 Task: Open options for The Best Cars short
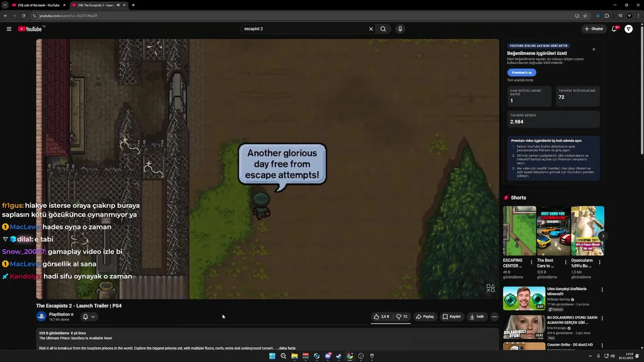[566, 262]
